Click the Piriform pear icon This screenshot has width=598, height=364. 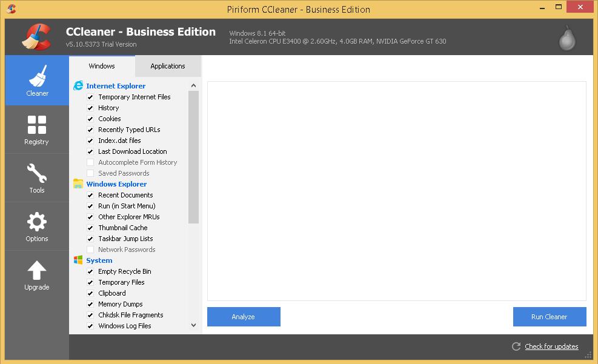tap(567, 38)
